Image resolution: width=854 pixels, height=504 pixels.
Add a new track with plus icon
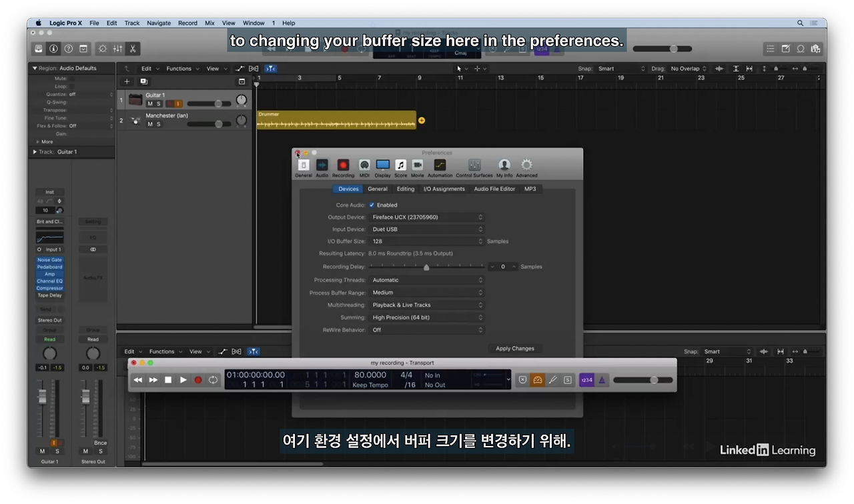(x=127, y=81)
